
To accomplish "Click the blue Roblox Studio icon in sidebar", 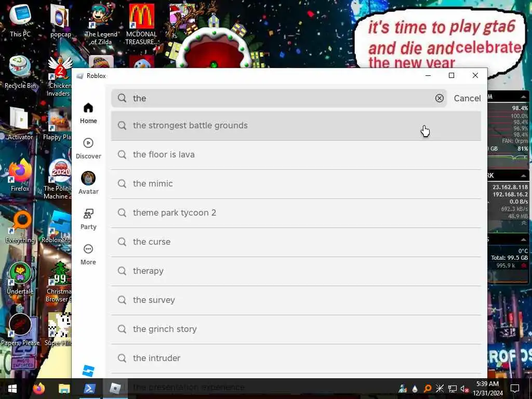I will click(88, 371).
